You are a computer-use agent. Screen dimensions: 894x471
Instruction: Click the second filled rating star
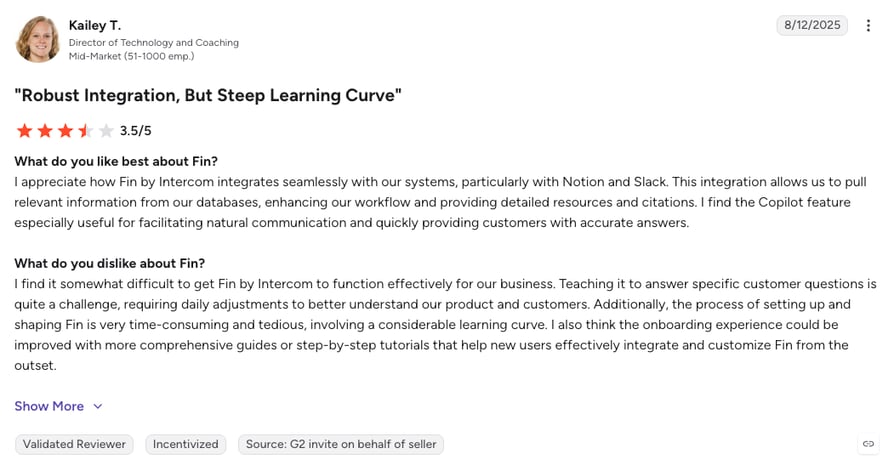click(x=45, y=131)
